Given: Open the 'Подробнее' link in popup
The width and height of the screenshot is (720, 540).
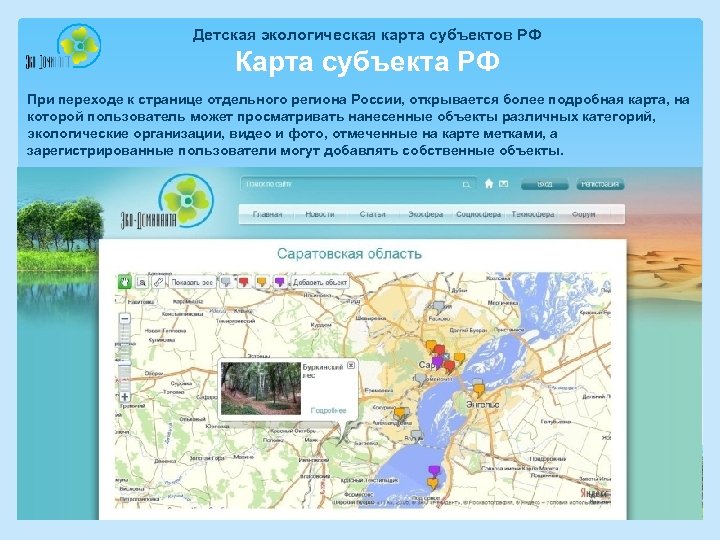Looking at the screenshot, I should pyautogui.click(x=328, y=410).
